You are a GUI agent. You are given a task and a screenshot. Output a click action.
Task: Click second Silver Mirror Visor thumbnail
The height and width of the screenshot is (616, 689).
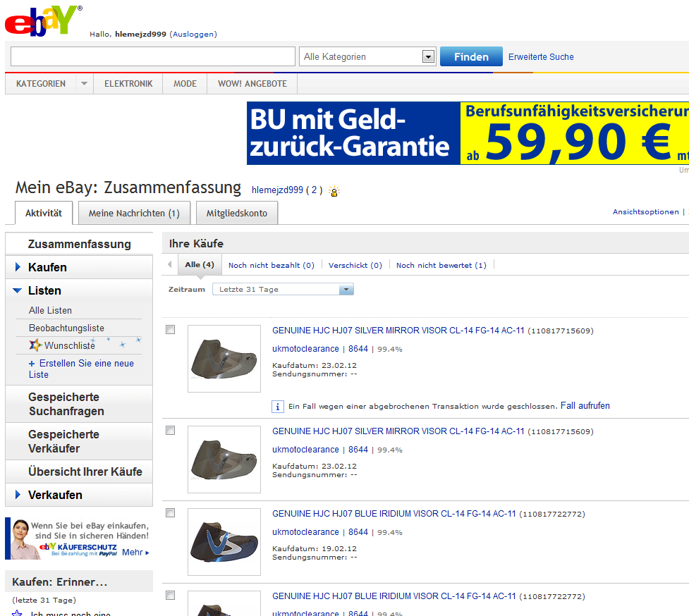coord(224,460)
